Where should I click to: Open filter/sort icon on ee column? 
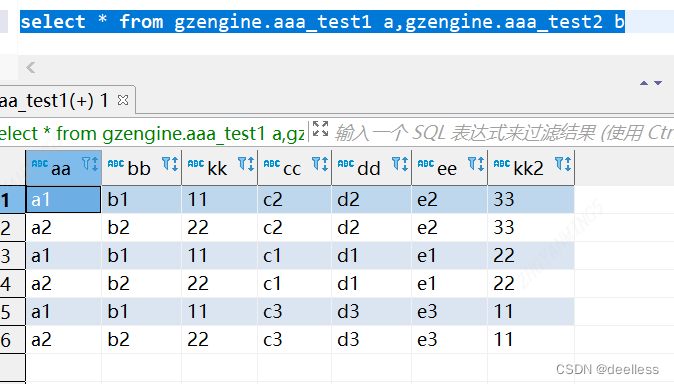pyautogui.click(x=476, y=164)
